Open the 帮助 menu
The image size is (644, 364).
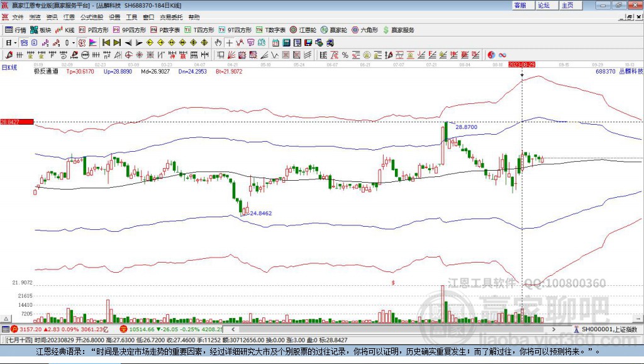tap(194, 17)
